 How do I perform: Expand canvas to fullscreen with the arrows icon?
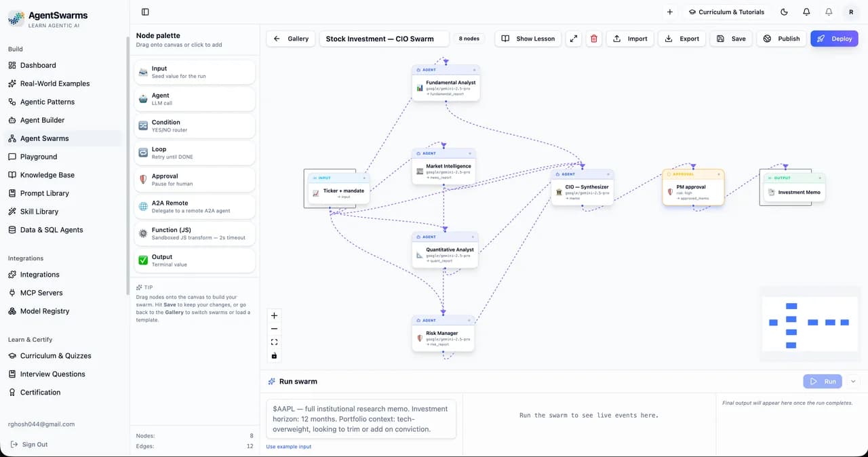[x=574, y=39]
